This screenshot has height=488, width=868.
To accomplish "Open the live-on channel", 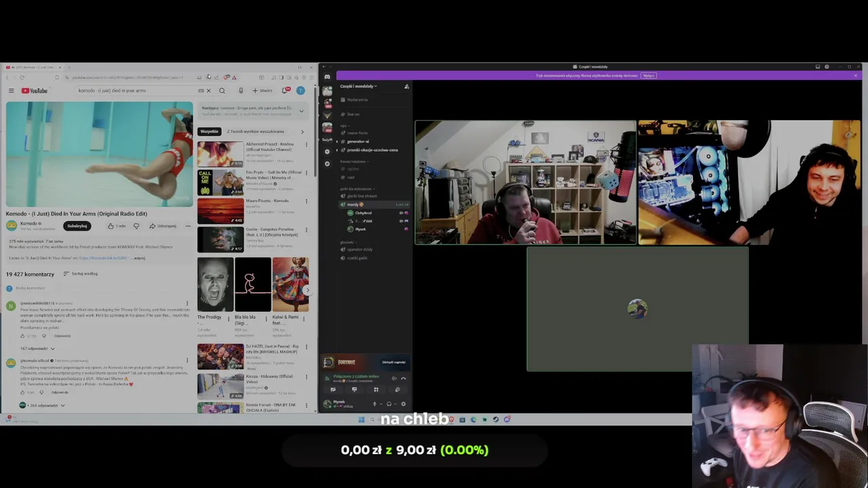I will [x=374, y=114].
